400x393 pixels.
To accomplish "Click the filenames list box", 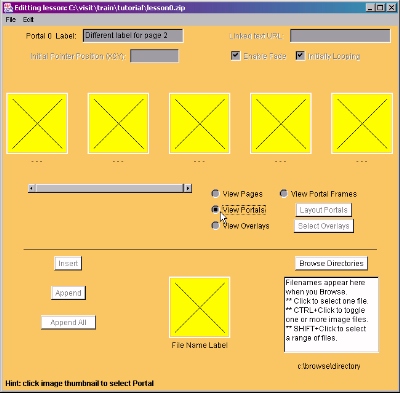I will point(331,314).
